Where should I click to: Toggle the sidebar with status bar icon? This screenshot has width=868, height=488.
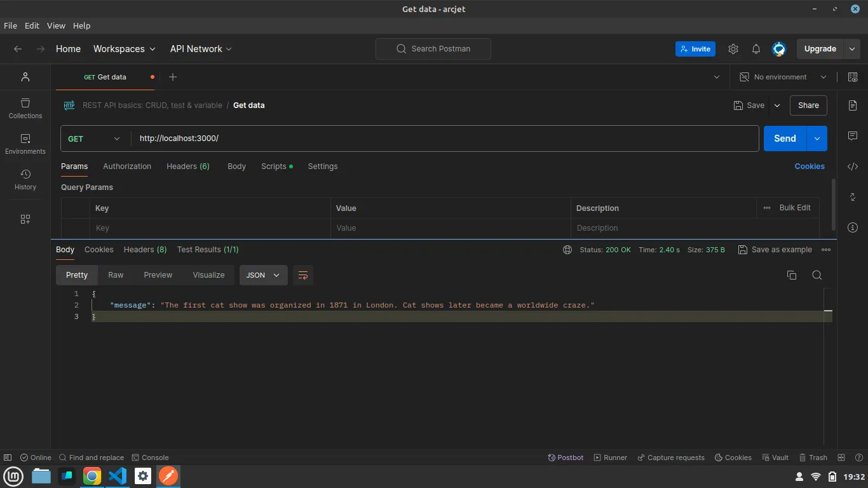click(8, 457)
